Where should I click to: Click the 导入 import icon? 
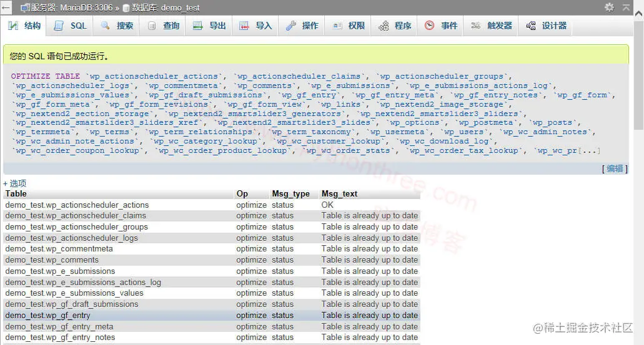pos(244,26)
